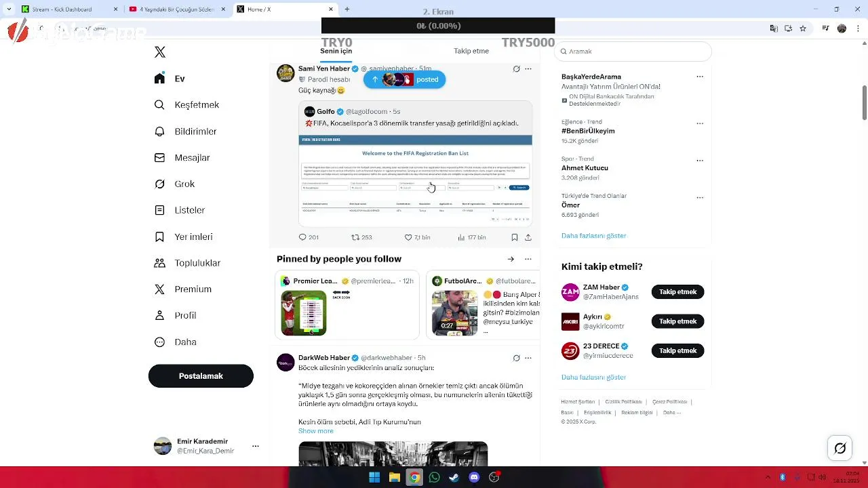The height and width of the screenshot is (488, 868).
Task: Show new posts via posted pill
Action: click(x=405, y=79)
